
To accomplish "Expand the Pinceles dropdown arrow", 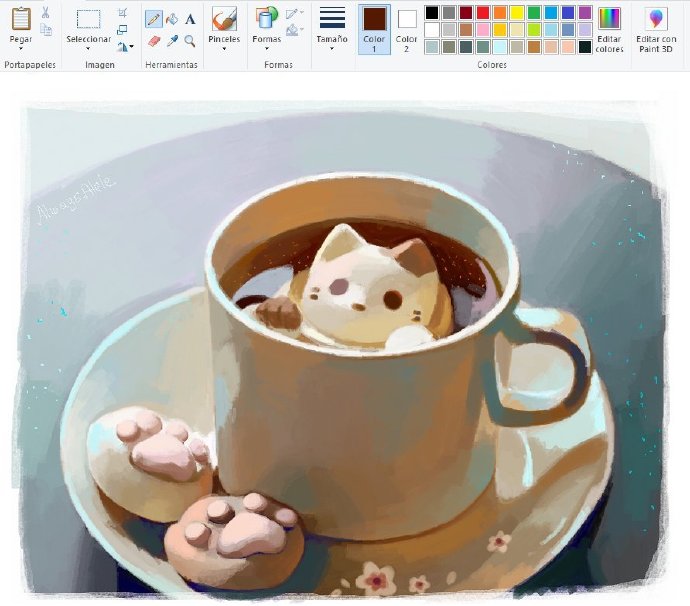I will (224, 48).
